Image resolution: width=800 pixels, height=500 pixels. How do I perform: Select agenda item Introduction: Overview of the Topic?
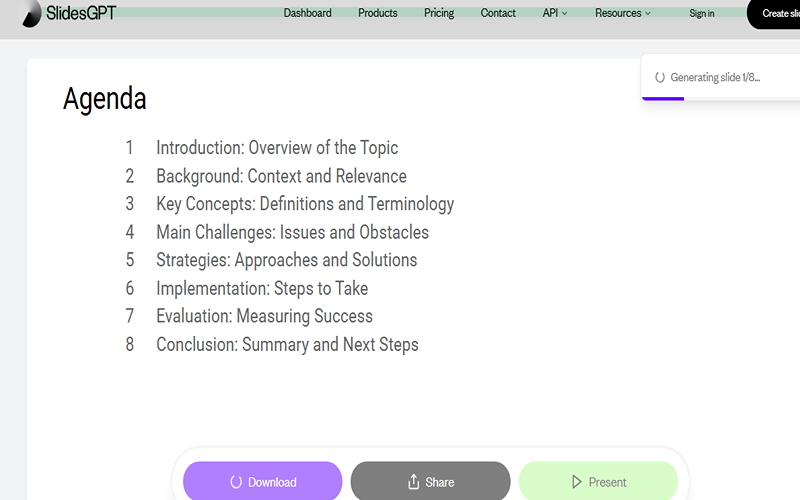click(x=277, y=148)
